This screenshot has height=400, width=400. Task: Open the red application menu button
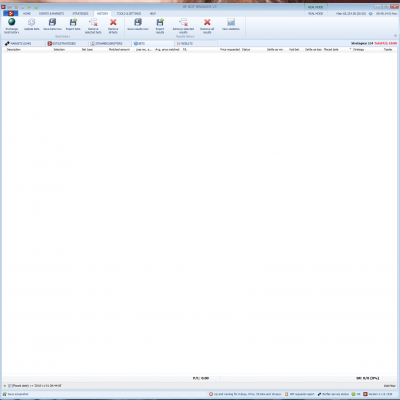[x=10, y=13]
